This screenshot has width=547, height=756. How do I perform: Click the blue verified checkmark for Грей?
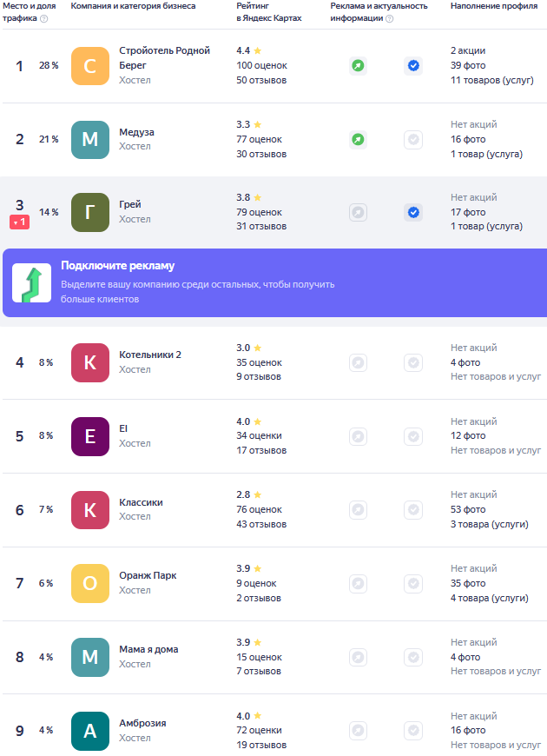[x=413, y=212]
